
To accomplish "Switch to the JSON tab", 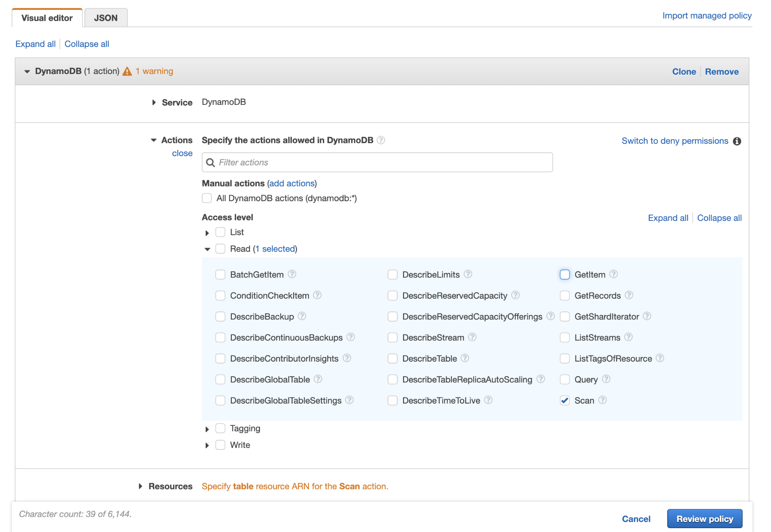I will [x=106, y=17].
